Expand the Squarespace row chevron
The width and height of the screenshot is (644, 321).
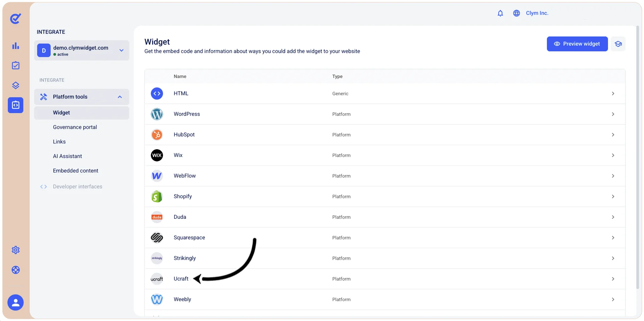(x=613, y=238)
